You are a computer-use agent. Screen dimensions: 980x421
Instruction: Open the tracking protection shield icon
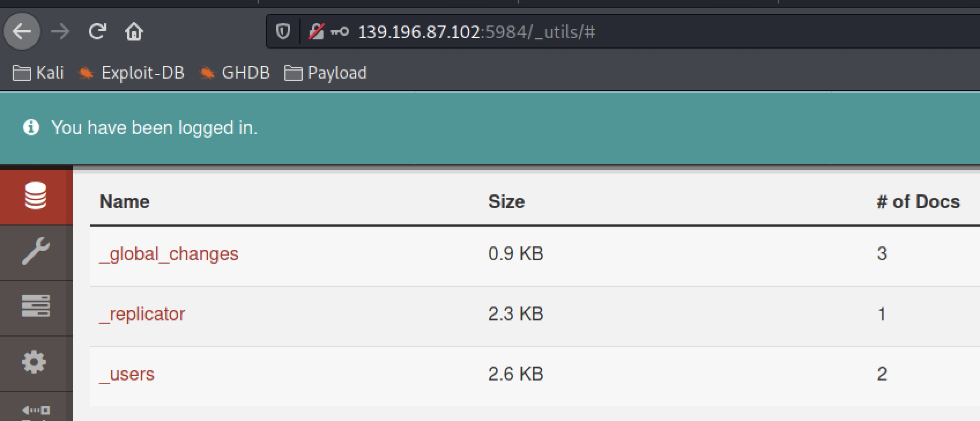(283, 31)
